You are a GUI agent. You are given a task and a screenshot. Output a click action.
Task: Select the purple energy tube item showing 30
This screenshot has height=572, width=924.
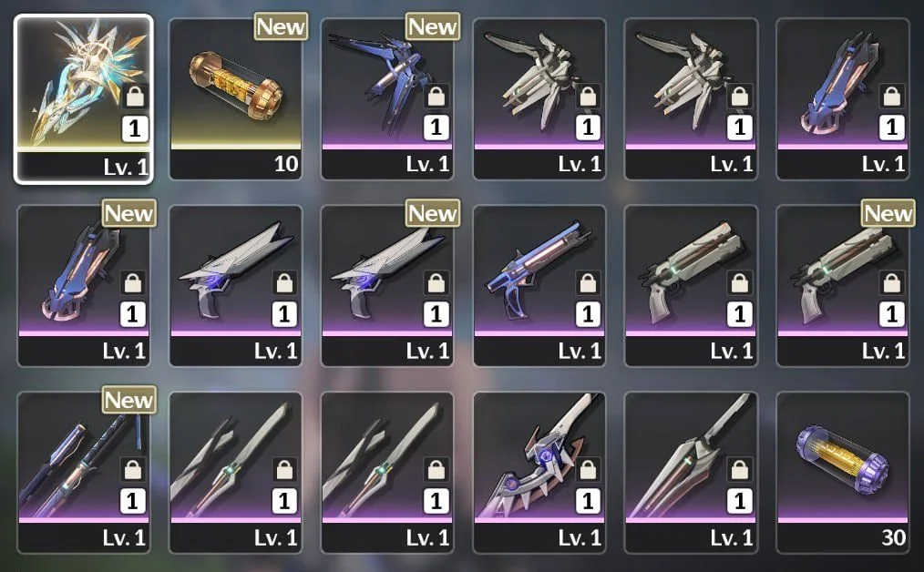[x=843, y=473]
